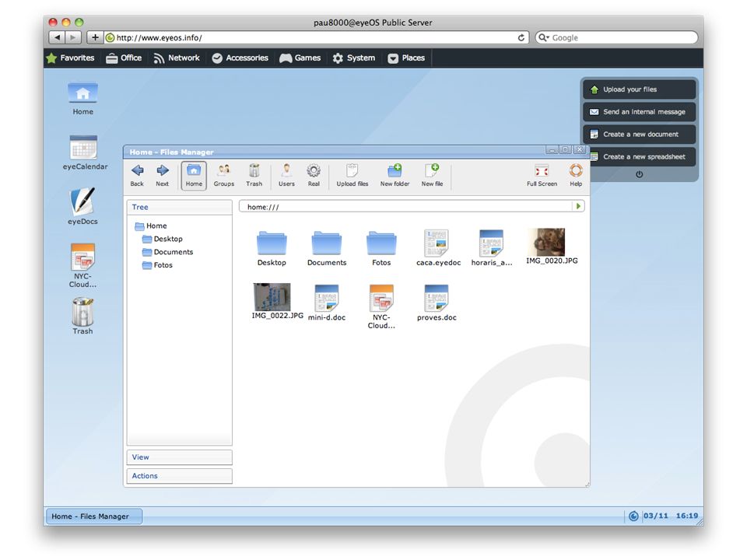Open the Home desktop icon

pyautogui.click(x=83, y=99)
